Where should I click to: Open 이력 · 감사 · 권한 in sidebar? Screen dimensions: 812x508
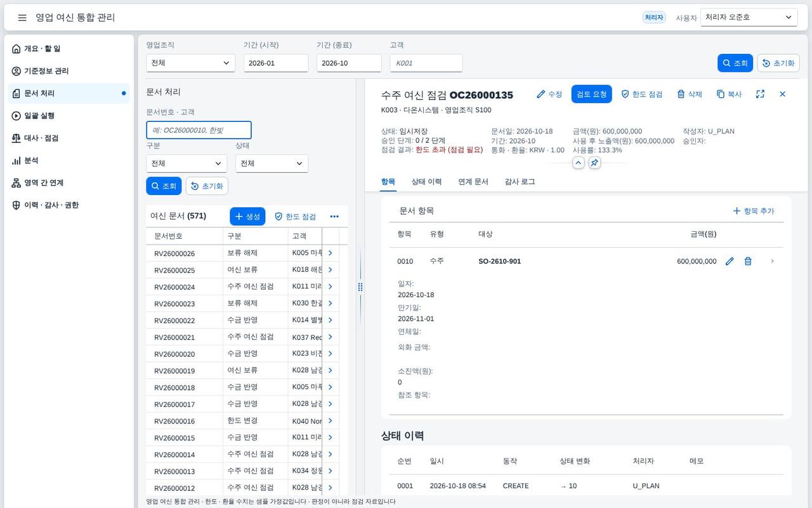coord(70,205)
